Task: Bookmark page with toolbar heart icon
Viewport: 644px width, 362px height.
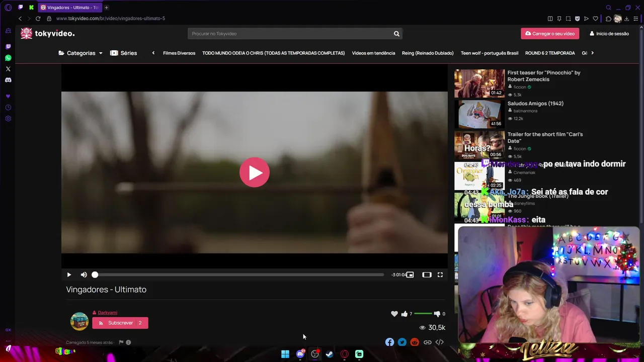Action: coord(595,19)
